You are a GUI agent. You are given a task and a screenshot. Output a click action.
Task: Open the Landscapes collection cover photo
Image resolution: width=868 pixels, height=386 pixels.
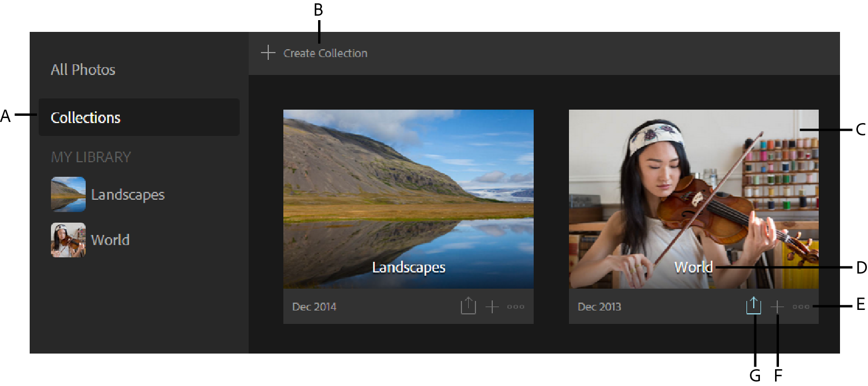(408, 199)
